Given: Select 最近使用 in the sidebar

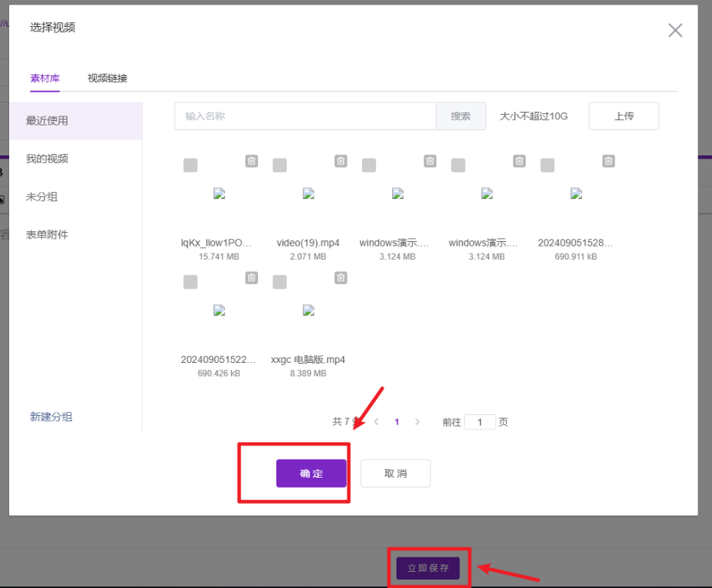Looking at the screenshot, I should [x=76, y=121].
